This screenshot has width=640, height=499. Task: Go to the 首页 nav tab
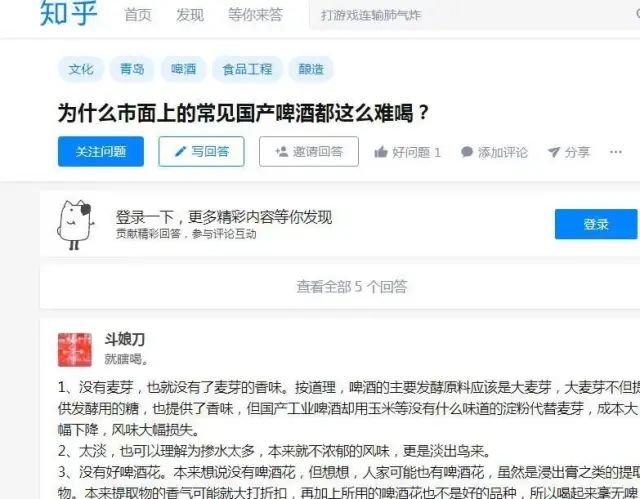(x=138, y=15)
